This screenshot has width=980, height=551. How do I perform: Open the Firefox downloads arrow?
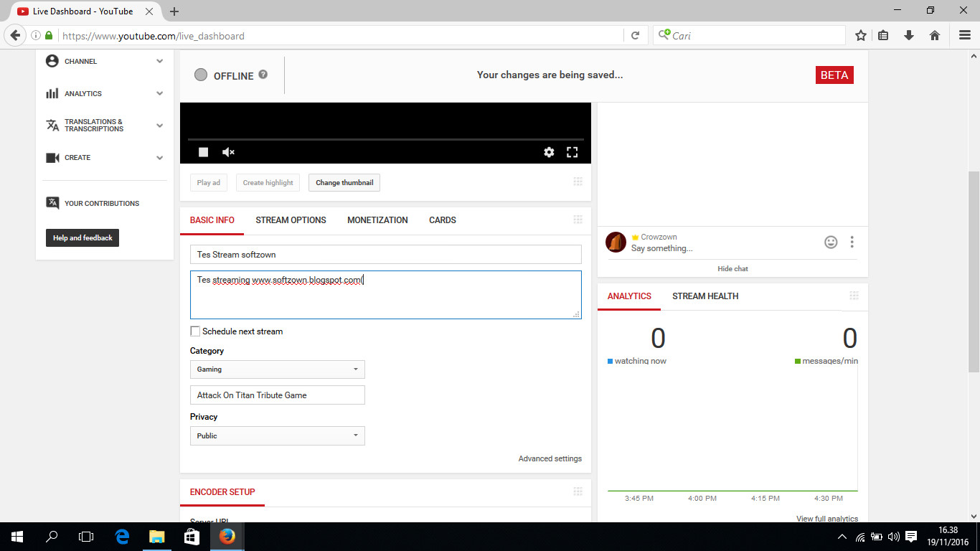click(909, 35)
